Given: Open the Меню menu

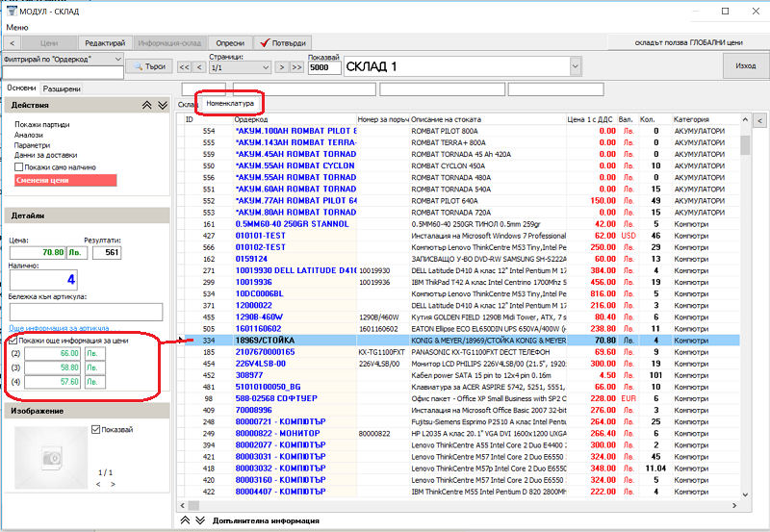Looking at the screenshot, I should click(17, 28).
